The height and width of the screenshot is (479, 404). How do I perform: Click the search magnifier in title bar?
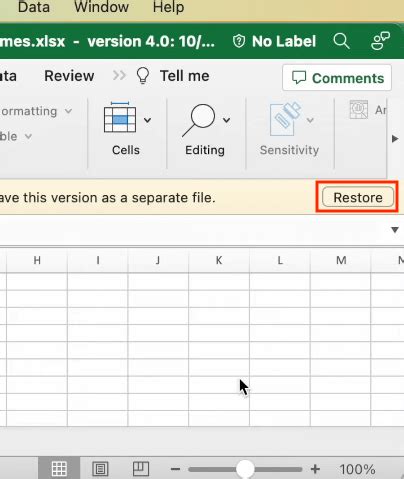[341, 41]
